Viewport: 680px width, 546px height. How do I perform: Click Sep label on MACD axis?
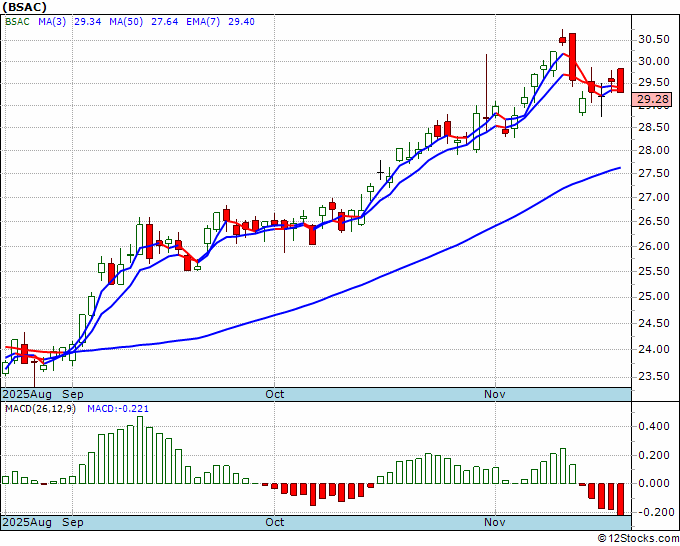tap(72, 522)
